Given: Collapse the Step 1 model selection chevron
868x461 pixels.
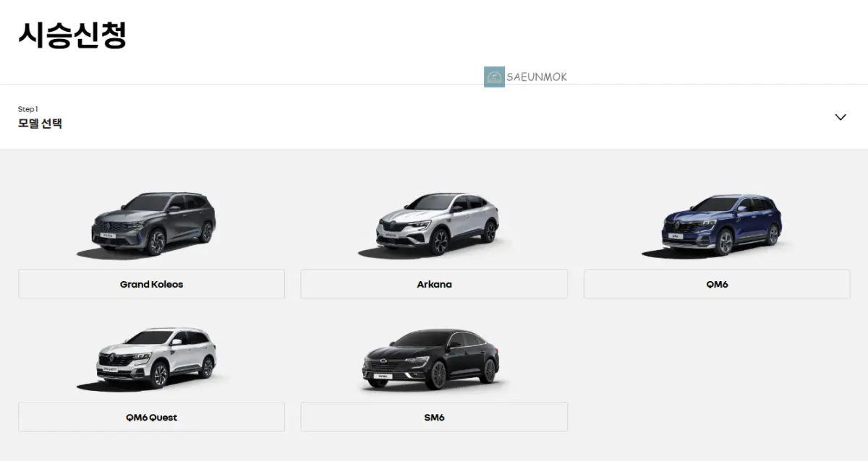Looking at the screenshot, I should click(x=840, y=117).
